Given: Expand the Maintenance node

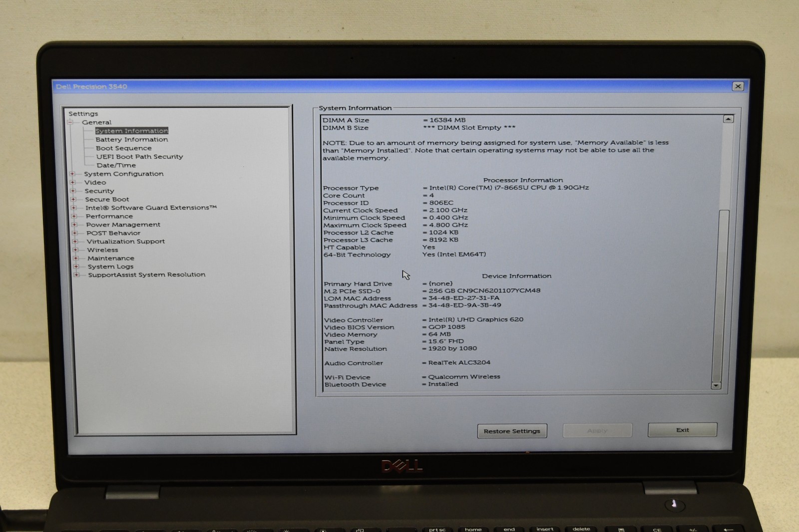Looking at the screenshot, I should coord(75,259).
